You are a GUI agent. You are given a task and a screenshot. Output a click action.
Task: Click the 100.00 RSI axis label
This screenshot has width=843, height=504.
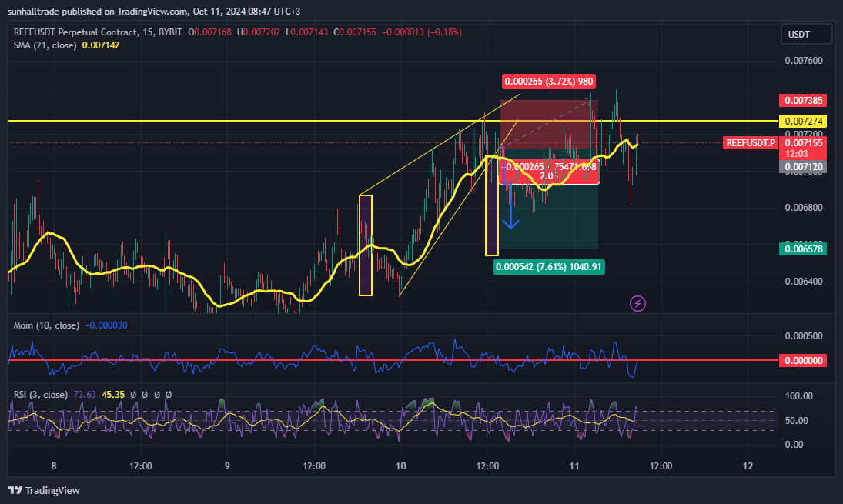[799, 396]
